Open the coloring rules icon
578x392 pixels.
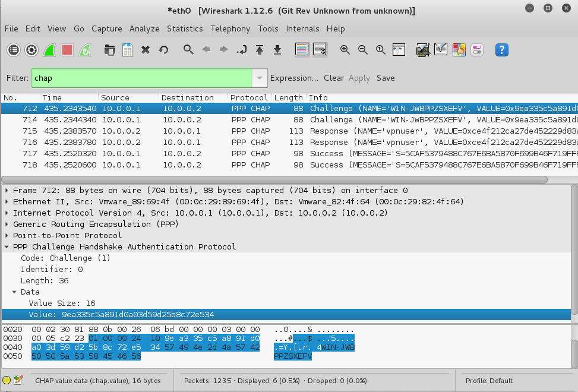(x=459, y=50)
